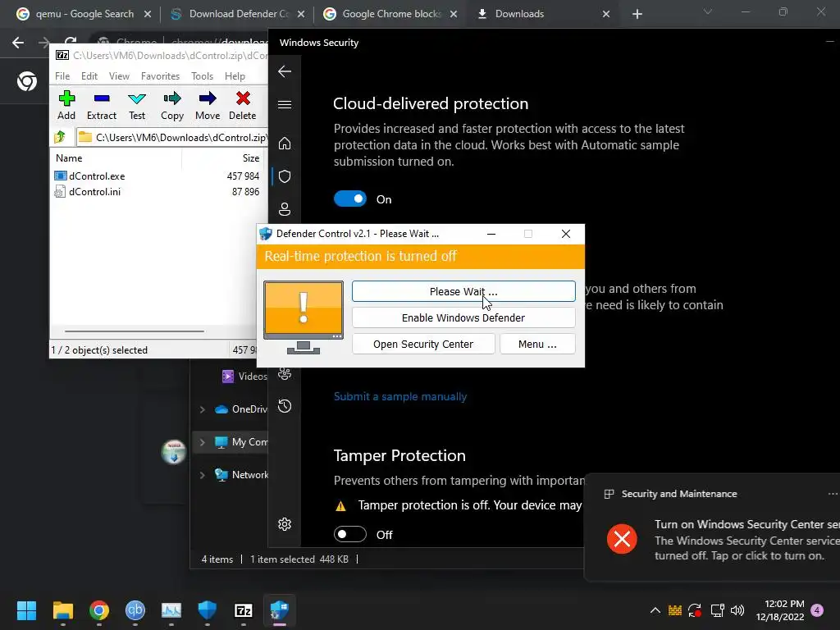The image size is (840, 630).
Task: Click the 7-Zip path address field
Action: tap(171, 137)
